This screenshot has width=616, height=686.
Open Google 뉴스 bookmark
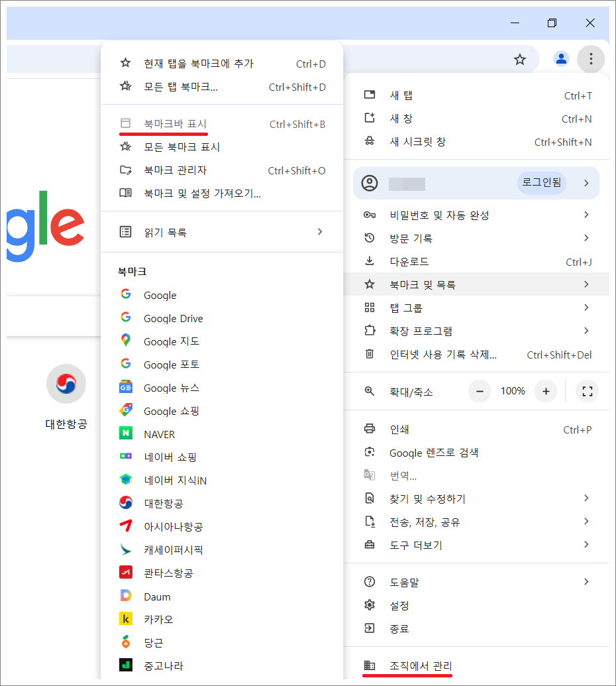point(222,388)
